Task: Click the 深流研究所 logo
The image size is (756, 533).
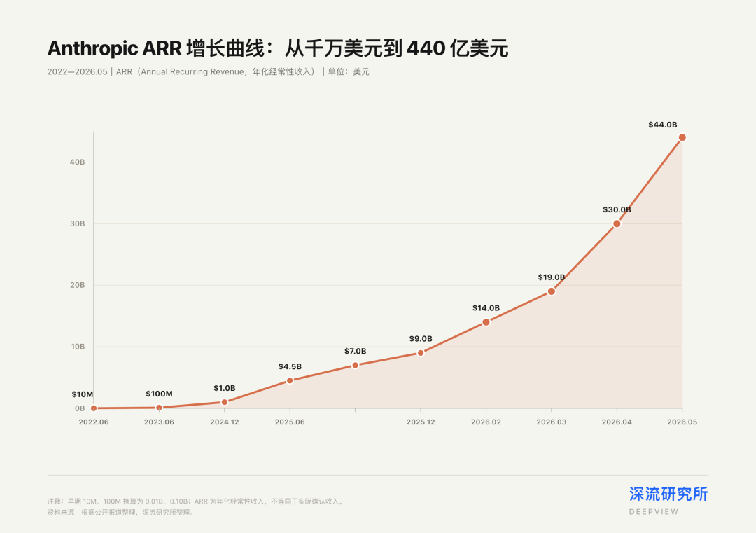Action: click(x=668, y=494)
